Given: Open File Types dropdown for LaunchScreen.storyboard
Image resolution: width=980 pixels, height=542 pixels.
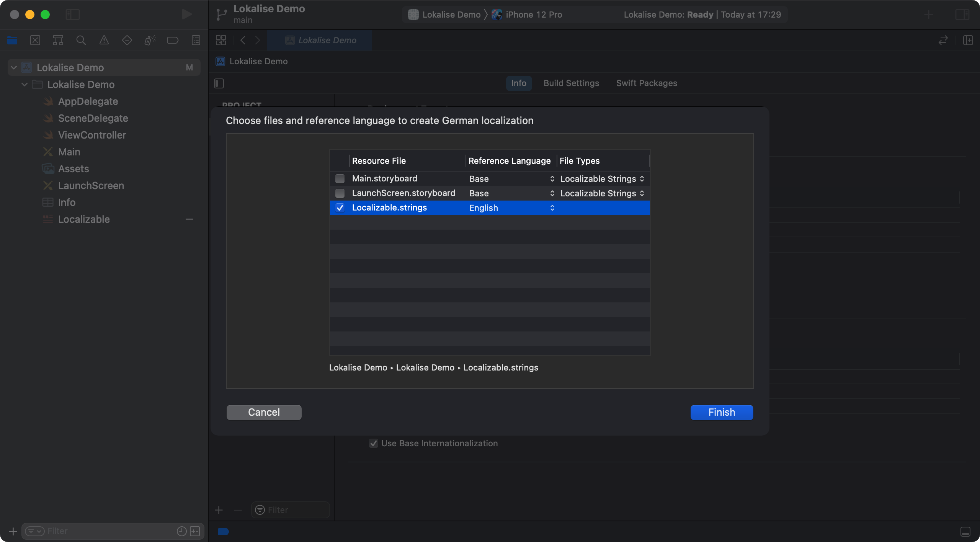Looking at the screenshot, I should [x=603, y=193].
